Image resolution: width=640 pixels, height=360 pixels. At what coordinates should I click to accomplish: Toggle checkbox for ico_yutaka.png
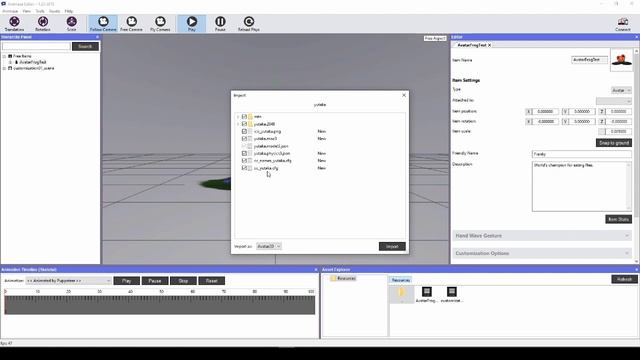coord(244,131)
